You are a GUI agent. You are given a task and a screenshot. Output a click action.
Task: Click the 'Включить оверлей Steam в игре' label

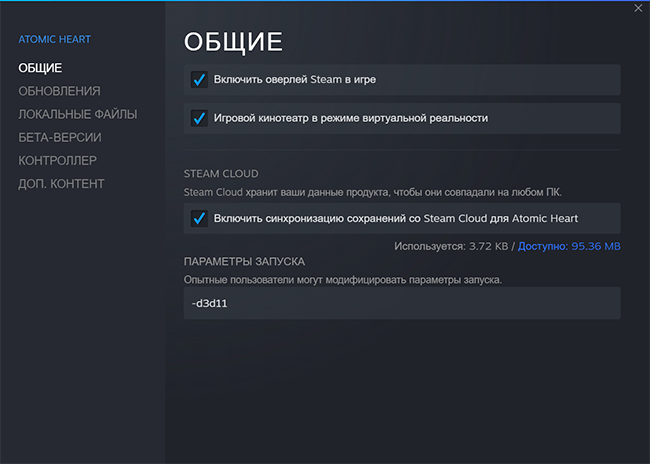click(295, 80)
